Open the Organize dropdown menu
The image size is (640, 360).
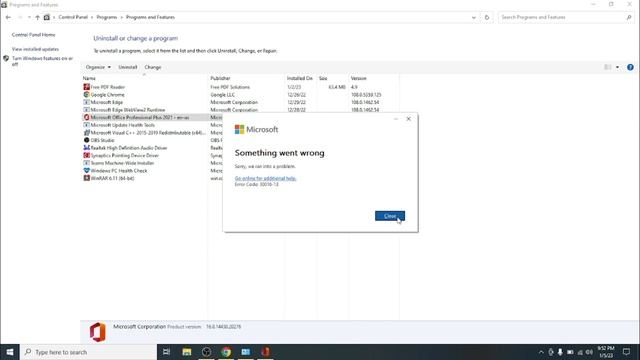pyautogui.click(x=98, y=67)
